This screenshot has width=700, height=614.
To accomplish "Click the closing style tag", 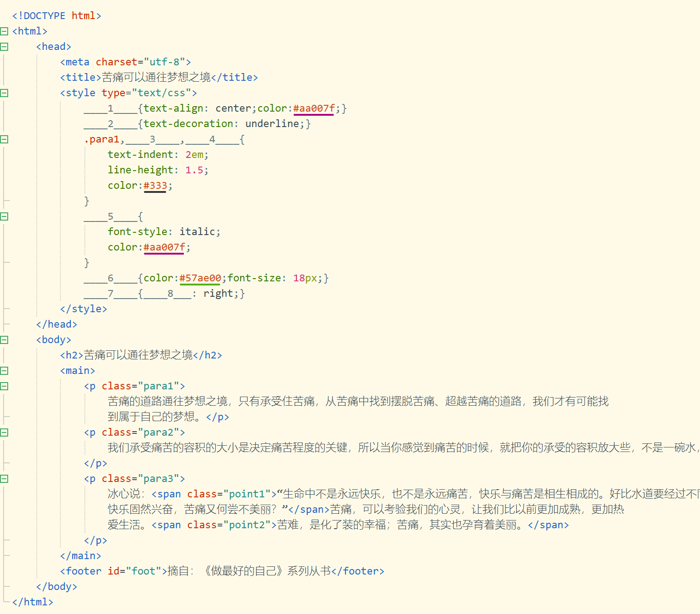I will (84, 309).
